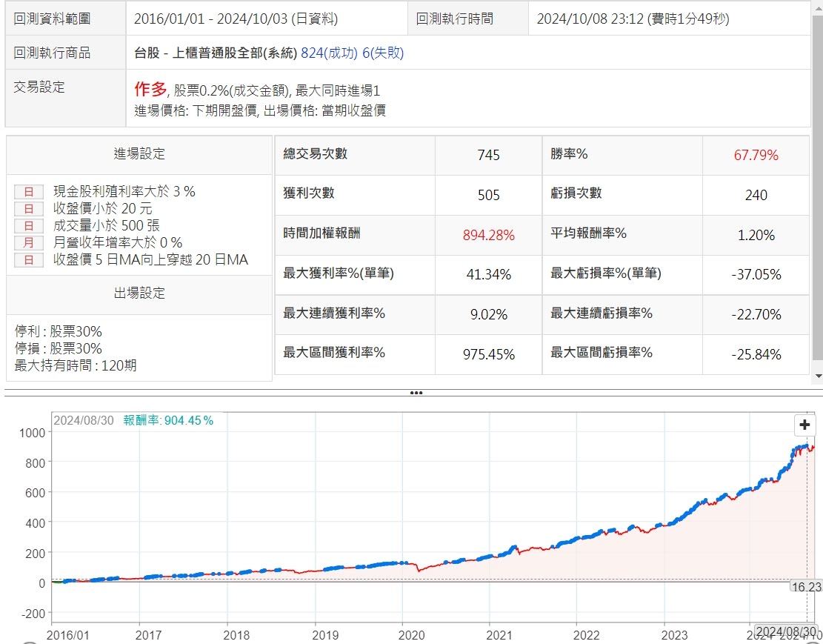823x644 pixels.
Task: Click the 日 badge beside 收盤價小於 20 元
Action: (x=29, y=209)
